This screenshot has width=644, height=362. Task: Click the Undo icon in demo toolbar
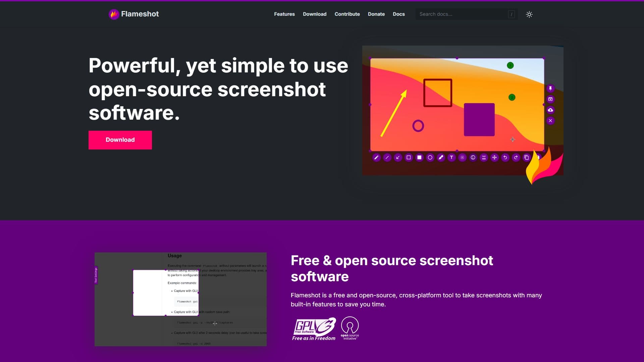click(505, 158)
